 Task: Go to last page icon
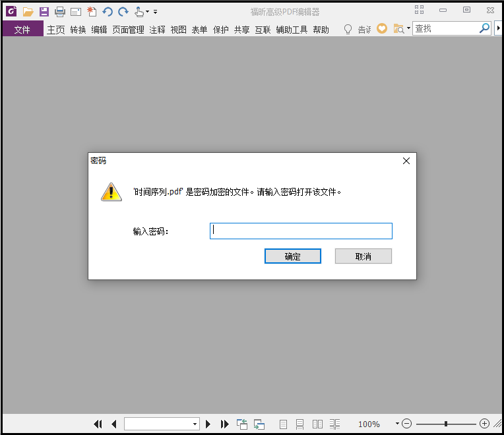point(224,424)
